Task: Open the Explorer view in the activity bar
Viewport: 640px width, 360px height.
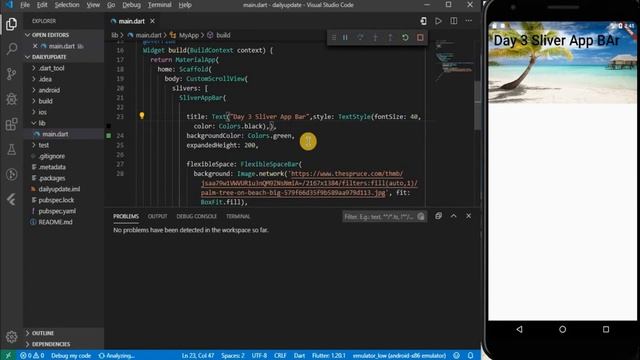Action: click(11, 24)
